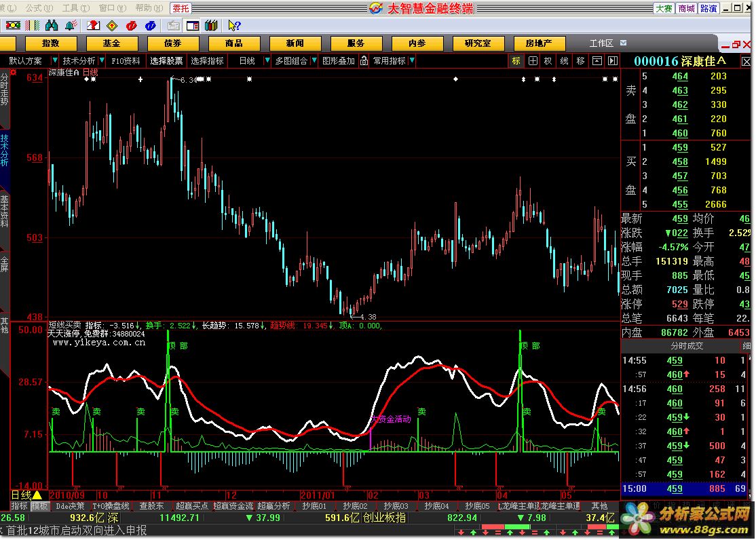Open the 房地产 category tab
The image size is (756, 540).
tap(540, 43)
